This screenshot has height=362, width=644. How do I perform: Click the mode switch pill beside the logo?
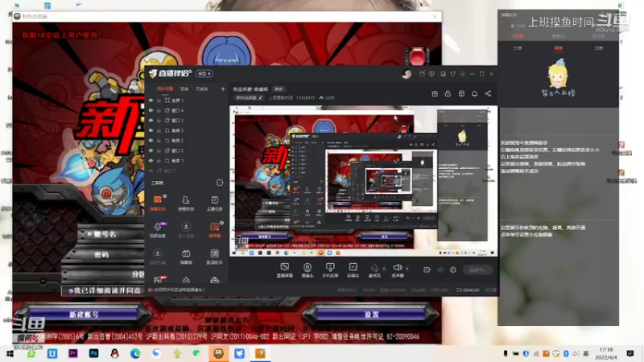coord(204,73)
